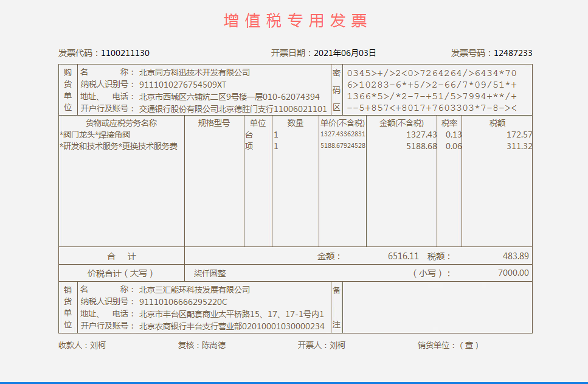This screenshot has height=384, width=588.
Task: Click password line starting with 0345>+/>2
Action: tap(432, 73)
